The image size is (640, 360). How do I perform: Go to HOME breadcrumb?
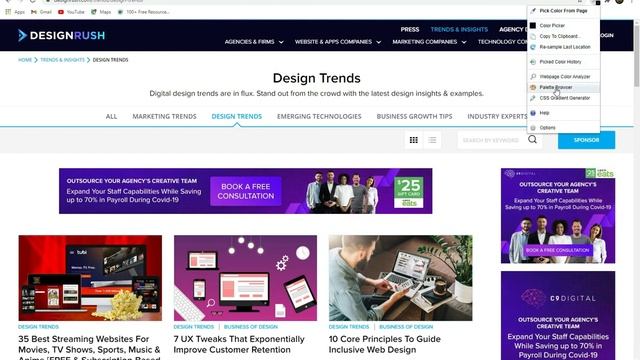click(25, 60)
